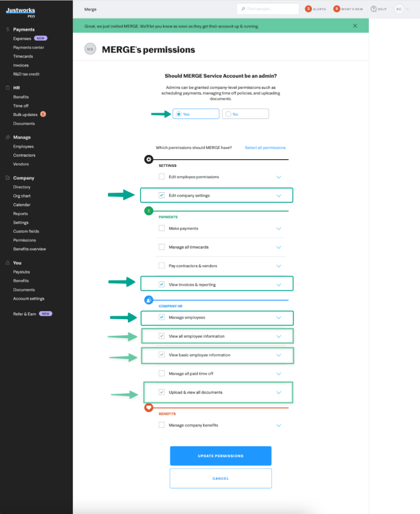
Task: Check Manage all paid time off checkbox
Action: (x=162, y=373)
